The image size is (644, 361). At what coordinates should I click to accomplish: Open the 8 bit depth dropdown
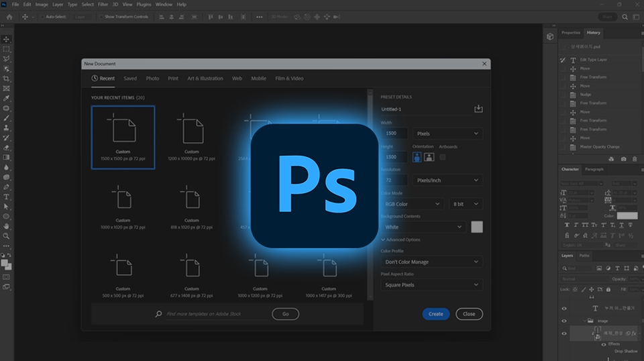point(466,204)
